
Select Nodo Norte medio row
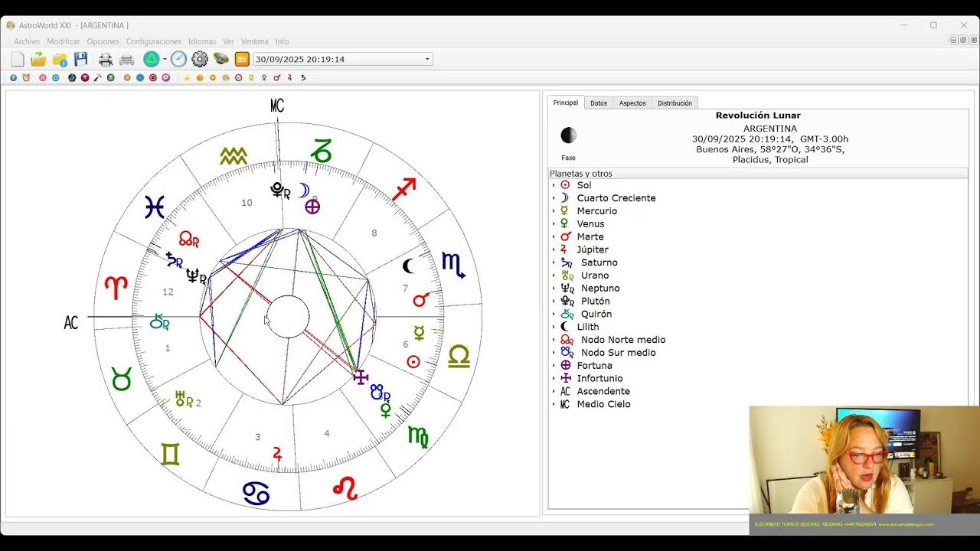tap(622, 340)
